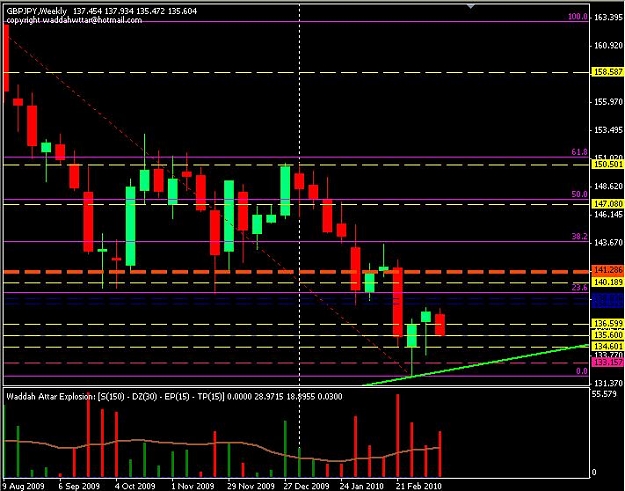Select the 140.189 yellow price label
The width and height of the screenshot is (625, 491).
coord(608,282)
